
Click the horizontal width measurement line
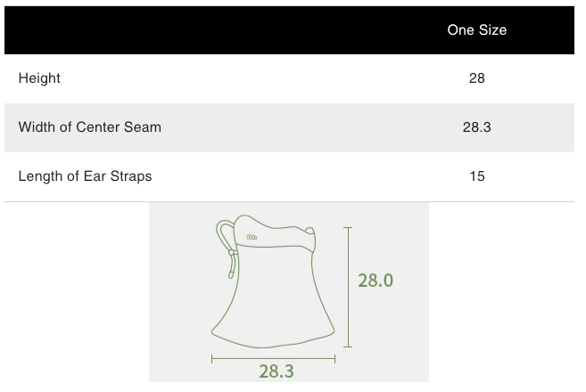pyautogui.click(x=273, y=359)
